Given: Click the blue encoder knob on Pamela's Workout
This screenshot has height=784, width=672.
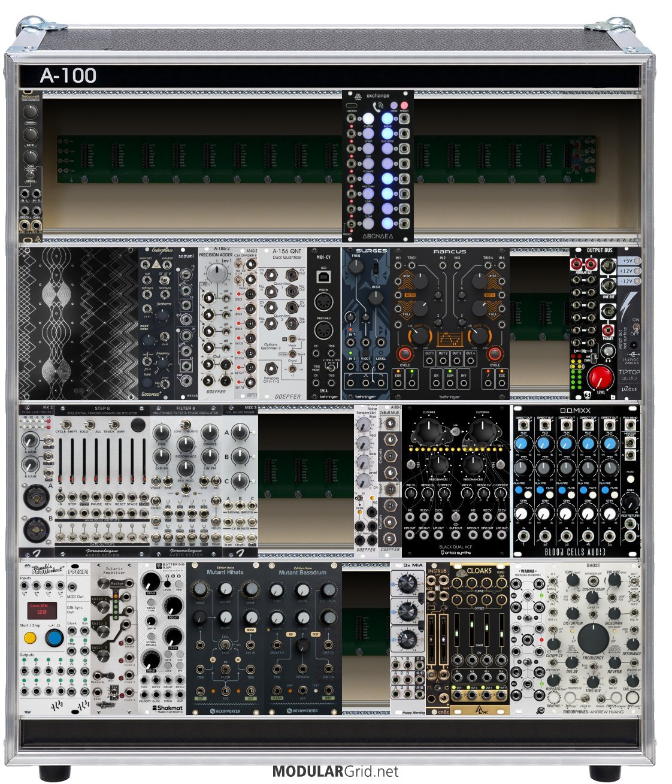Looking at the screenshot, I should [x=55, y=638].
